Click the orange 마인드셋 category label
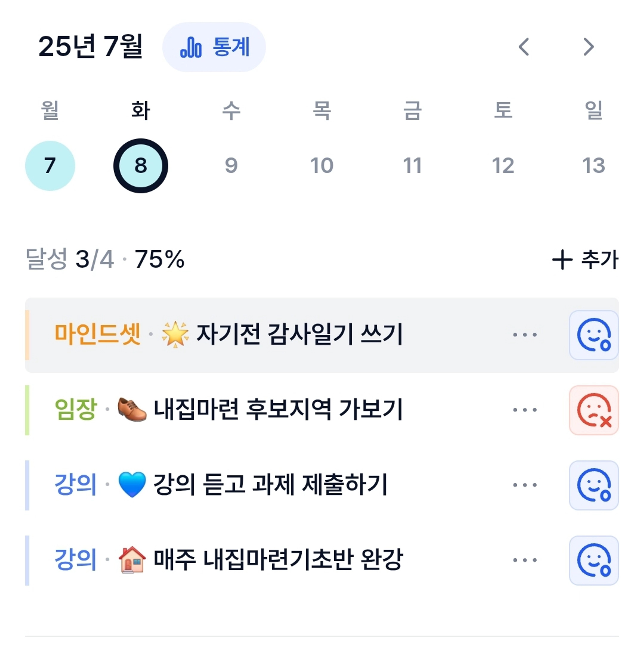The image size is (644, 654). (x=97, y=334)
